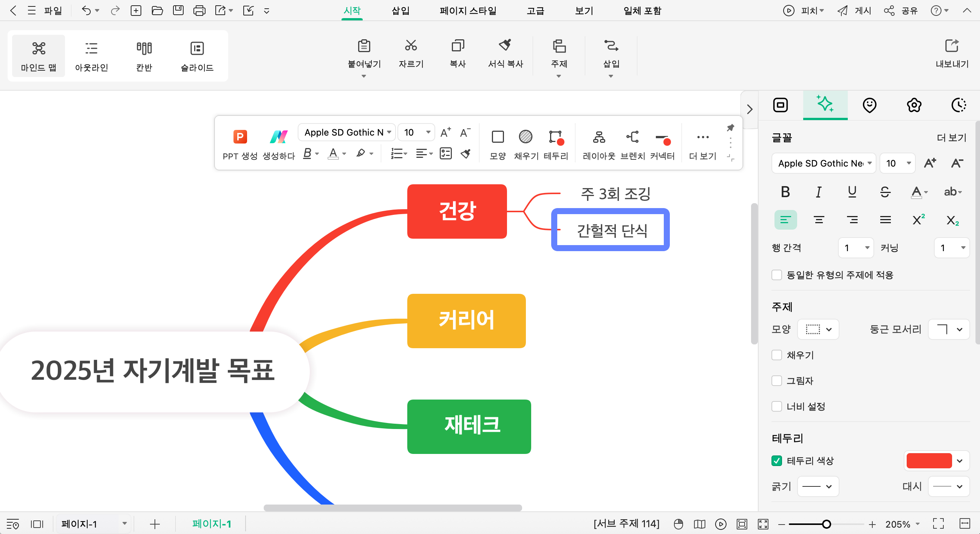
Task: Enable the 그림자 checkbox
Action: (x=776, y=381)
